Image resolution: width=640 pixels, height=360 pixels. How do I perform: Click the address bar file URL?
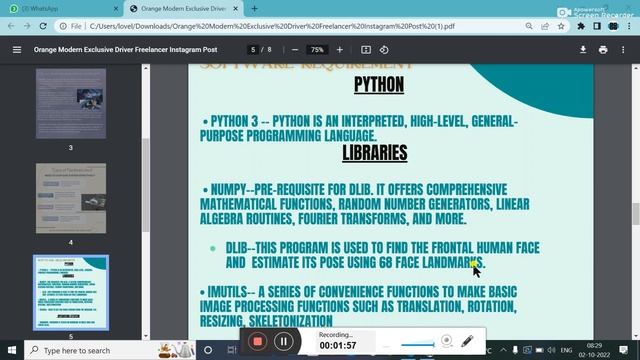pyautogui.click(x=272, y=26)
